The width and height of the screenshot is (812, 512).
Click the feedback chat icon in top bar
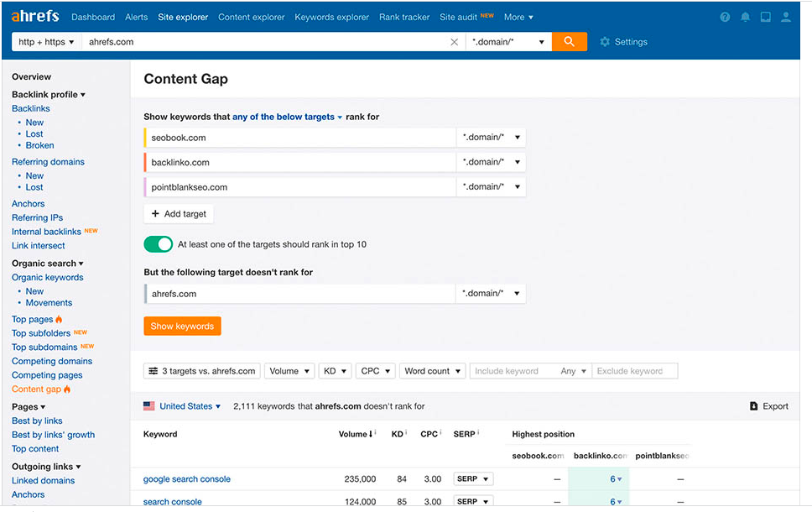(x=765, y=16)
